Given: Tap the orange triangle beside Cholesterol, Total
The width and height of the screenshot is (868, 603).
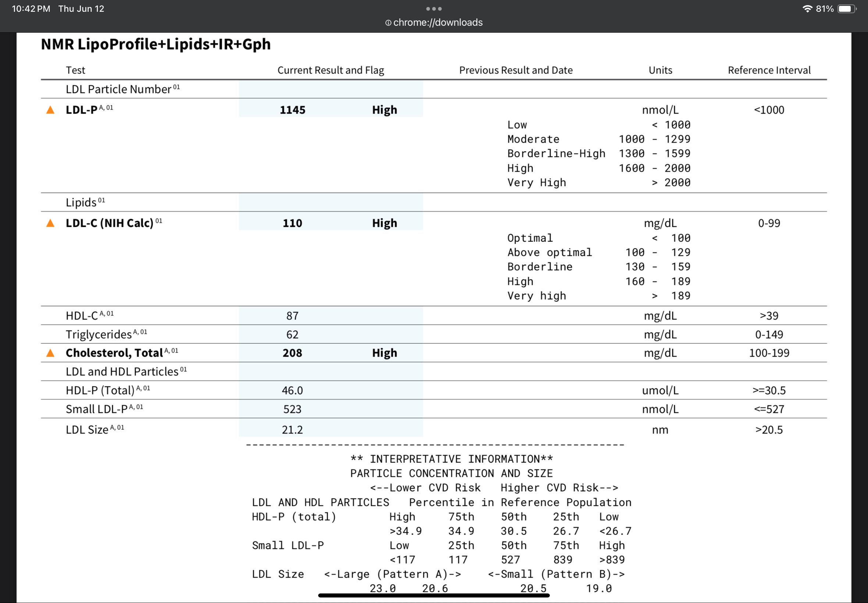Looking at the screenshot, I should 50,353.
